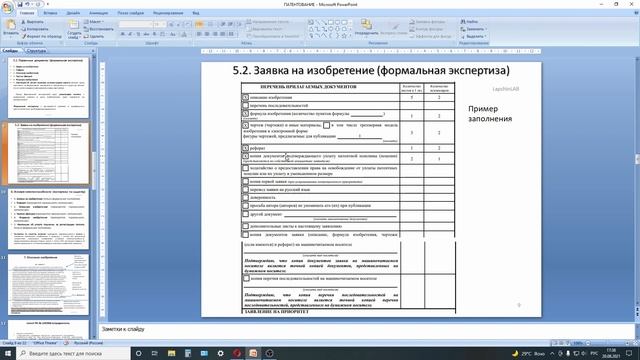Open Shape Effects (Эффекты для фигур) dropdown
The height and width of the screenshot is (360, 640).
431,36
